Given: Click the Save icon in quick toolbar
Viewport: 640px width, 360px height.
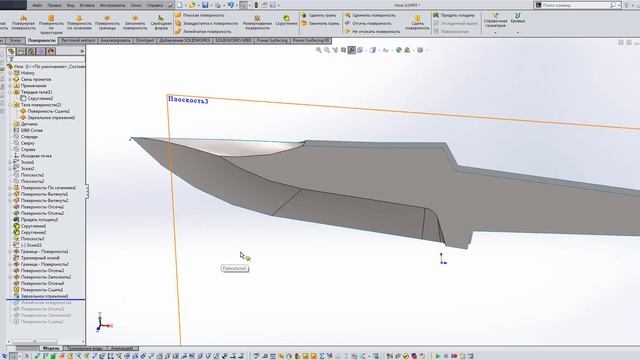Looking at the screenshot, I should (x=205, y=5).
